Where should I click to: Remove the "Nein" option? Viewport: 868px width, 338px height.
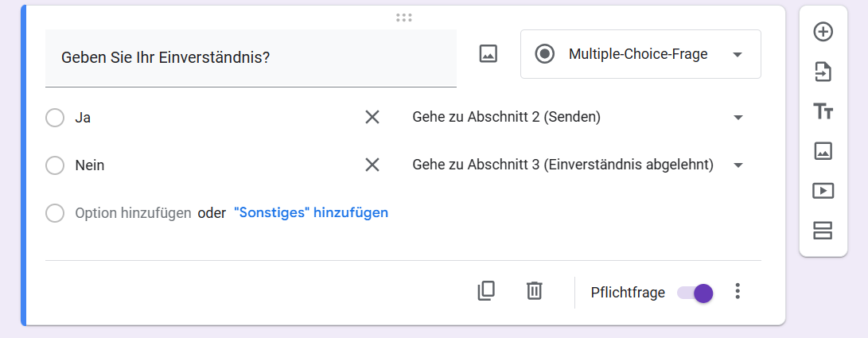coord(372,165)
